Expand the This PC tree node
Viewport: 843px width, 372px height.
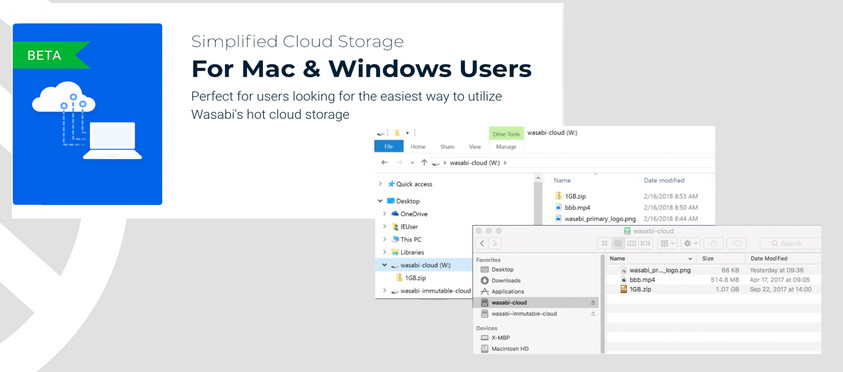[x=384, y=239]
